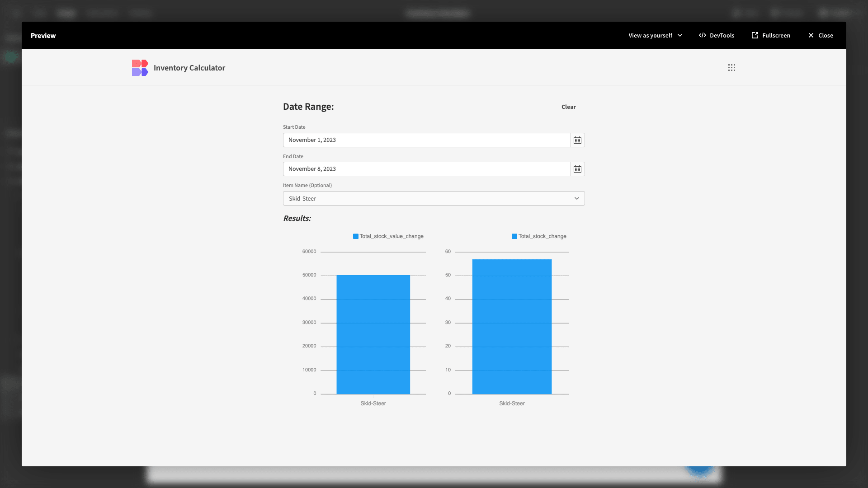
Task: Click the Inventory Calculator logo
Action: coord(140,68)
